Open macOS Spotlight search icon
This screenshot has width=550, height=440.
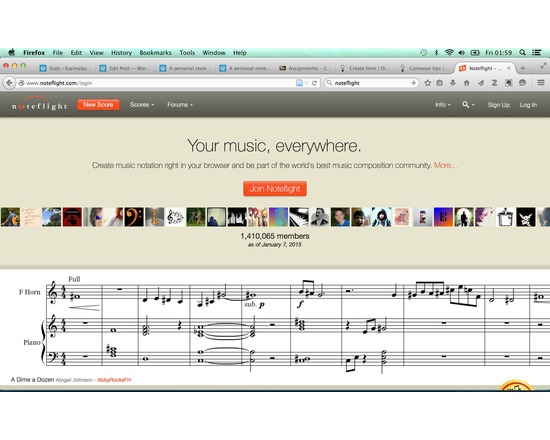pos(523,53)
